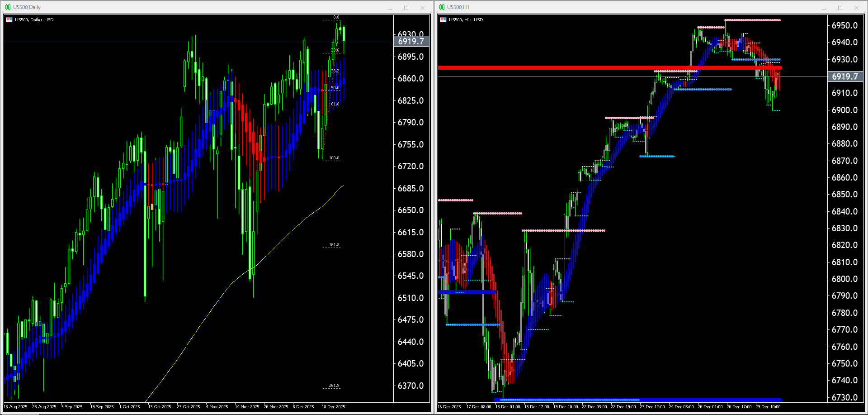
Task: Click the 6440.0 price on Daily scale
Action: [x=410, y=342]
